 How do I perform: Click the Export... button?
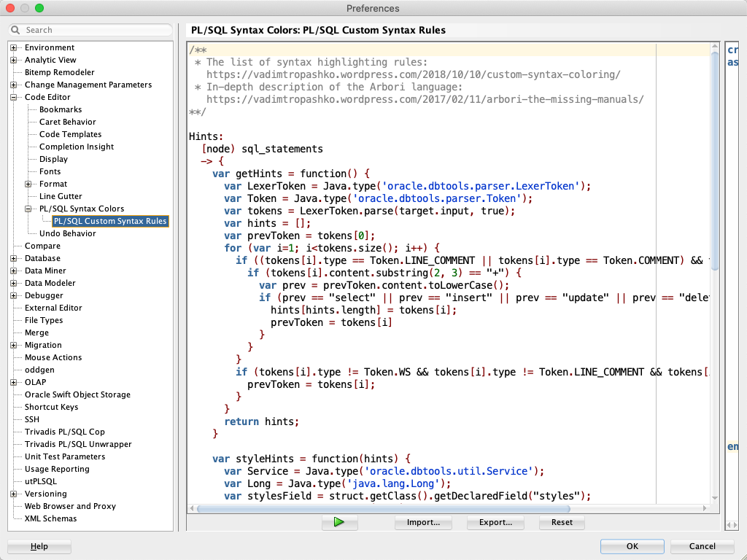tap(495, 522)
